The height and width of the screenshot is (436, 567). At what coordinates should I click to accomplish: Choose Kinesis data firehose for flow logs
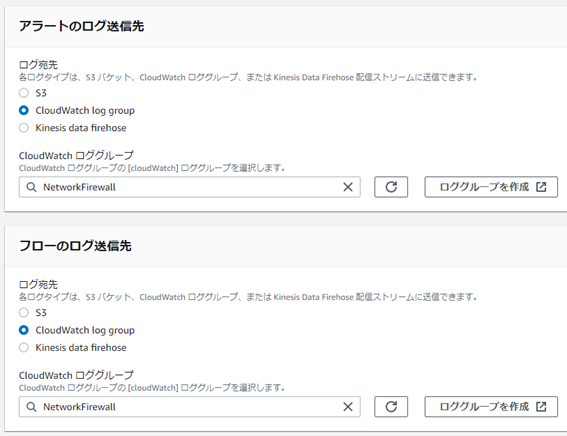[24, 347]
